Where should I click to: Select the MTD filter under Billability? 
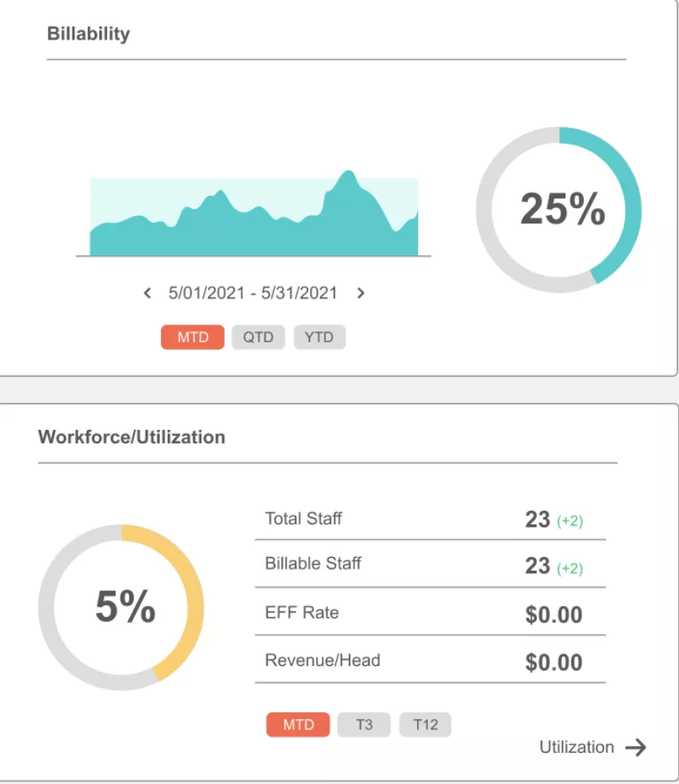192,336
